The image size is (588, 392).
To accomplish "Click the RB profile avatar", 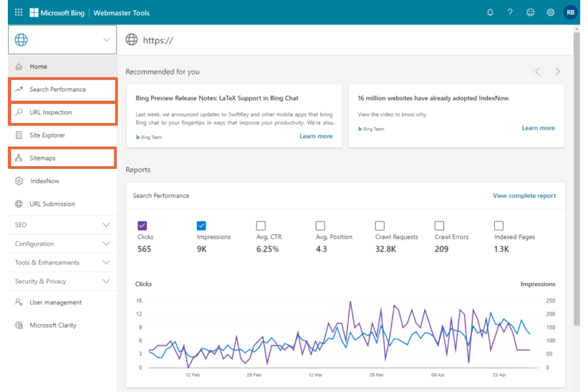I will click(571, 12).
